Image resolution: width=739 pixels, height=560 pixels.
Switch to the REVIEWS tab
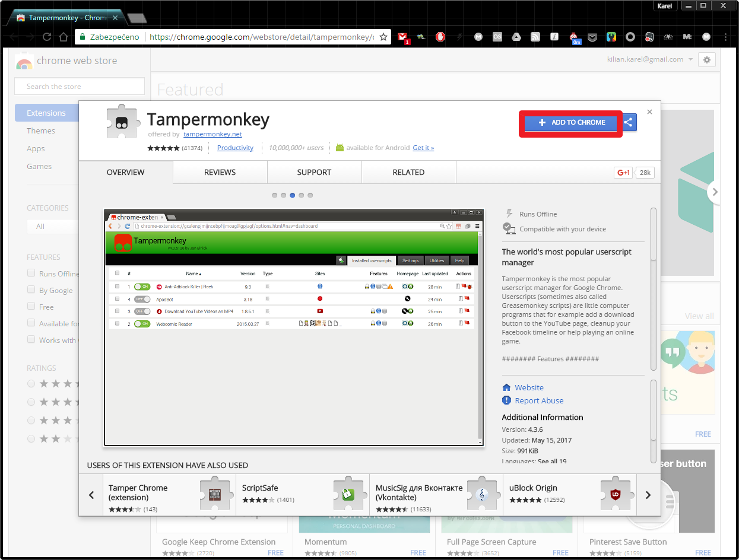point(220,172)
